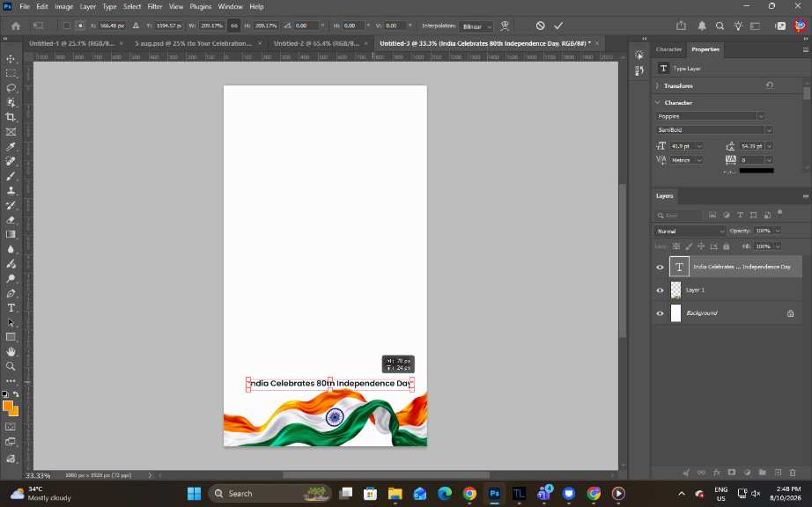Open the SemiBold font style dropdown
812x507 pixels.
coord(714,130)
